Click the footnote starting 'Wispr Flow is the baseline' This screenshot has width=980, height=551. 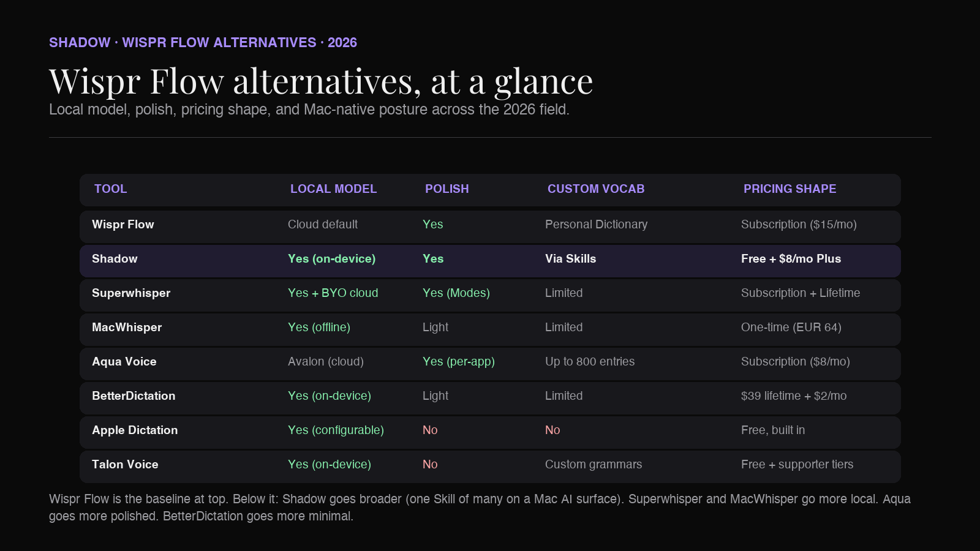click(x=480, y=508)
